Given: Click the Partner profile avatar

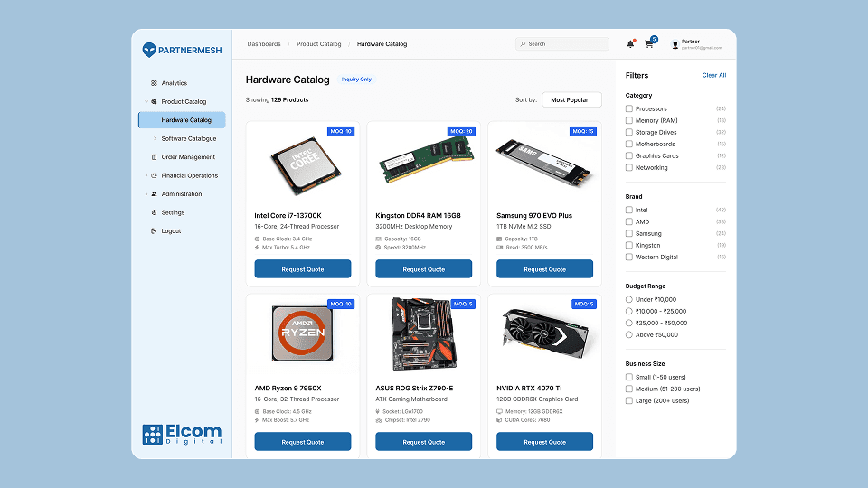Looking at the screenshot, I should tap(675, 44).
